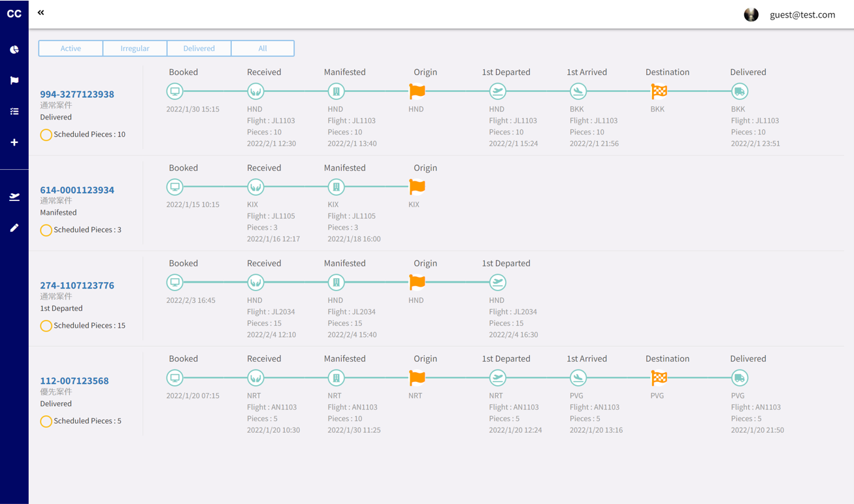Click the yellow circle by Scheduled Pieces : 3
Viewport: 854px width, 504px height.
pyautogui.click(x=46, y=230)
